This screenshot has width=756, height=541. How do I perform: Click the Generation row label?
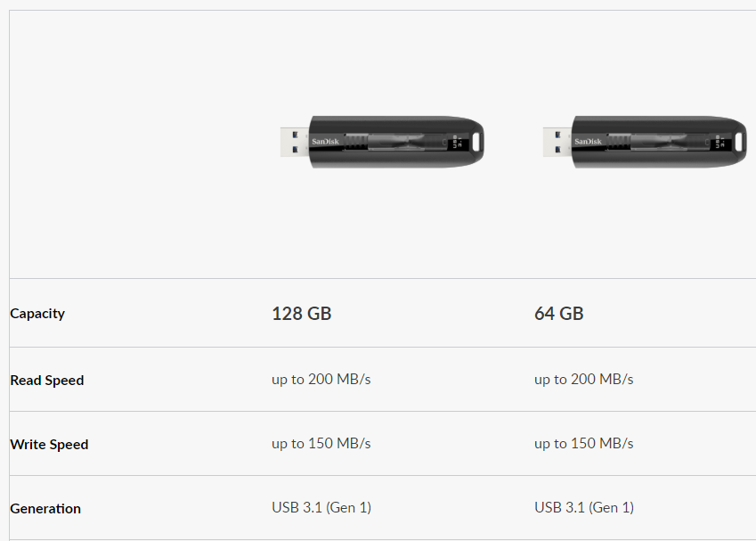pos(45,509)
